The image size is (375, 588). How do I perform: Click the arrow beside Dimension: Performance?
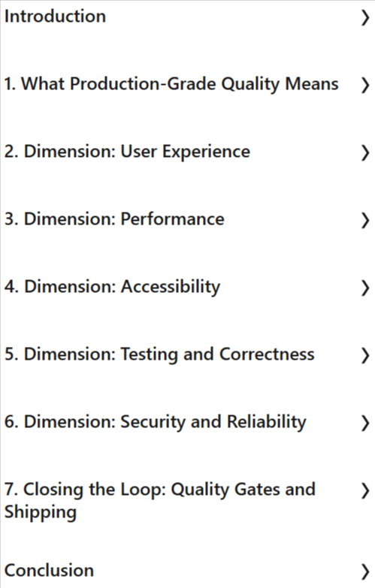tap(365, 220)
